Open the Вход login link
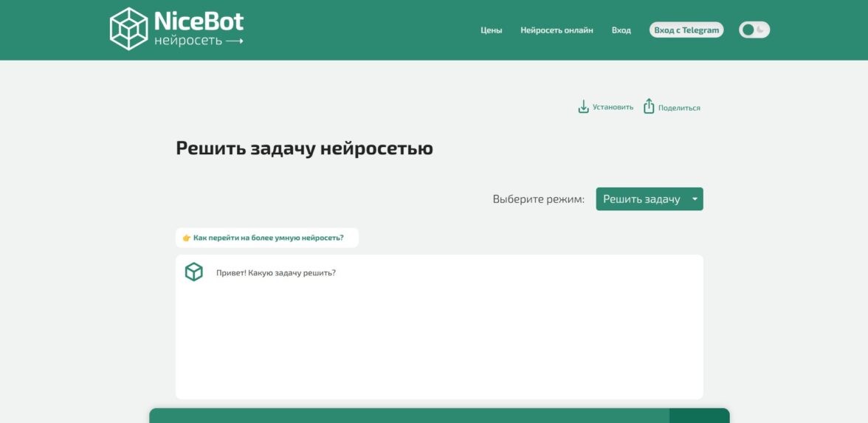 [x=621, y=30]
